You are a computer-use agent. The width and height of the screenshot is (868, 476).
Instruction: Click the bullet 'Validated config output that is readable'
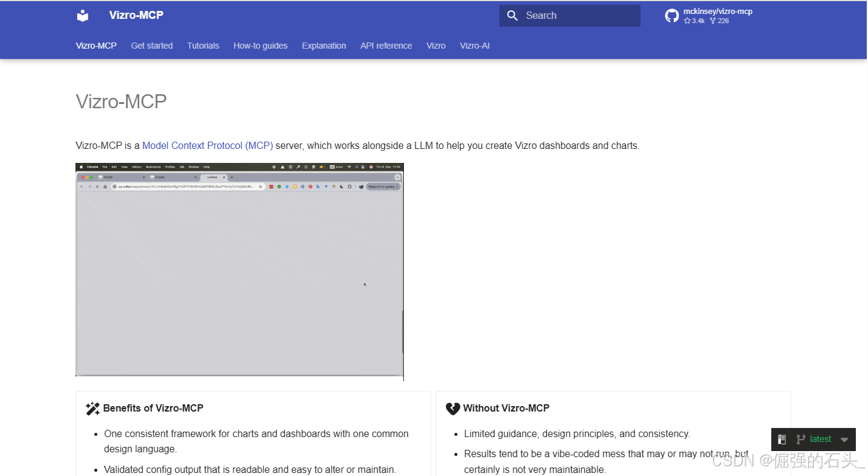pos(250,469)
